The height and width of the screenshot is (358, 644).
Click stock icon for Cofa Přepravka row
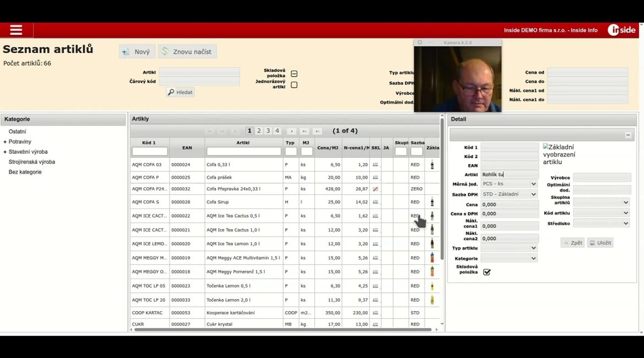pos(375,189)
